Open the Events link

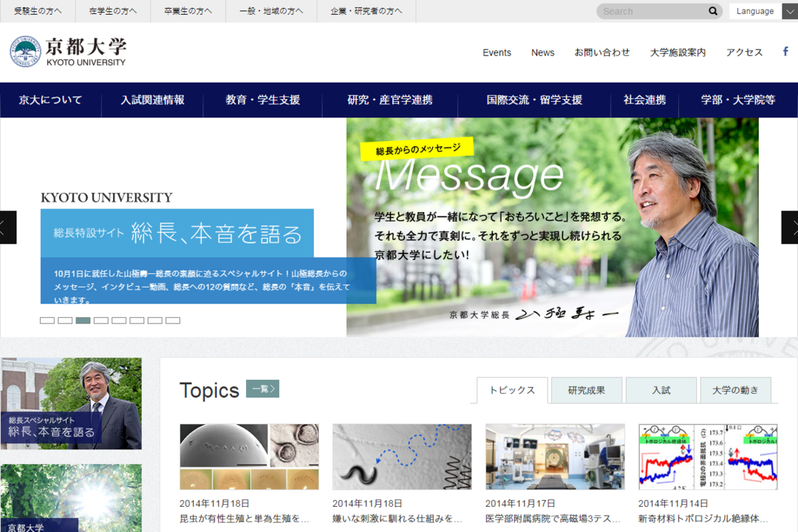point(497,52)
